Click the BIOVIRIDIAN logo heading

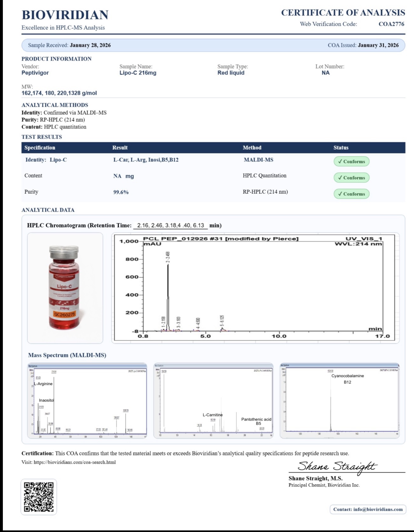click(65, 15)
